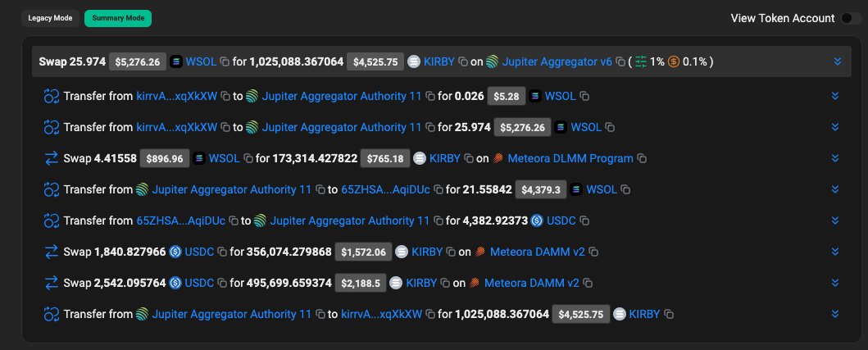Screen dimensions: 868x350
Task: Click the 1% slippage settings icon
Action: coord(641,61)
